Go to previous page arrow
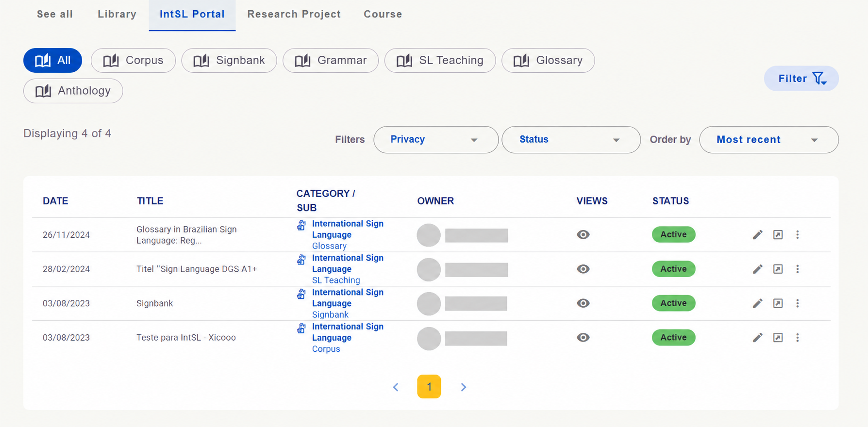The image size is (868, 427). click(x=396, y=387)
